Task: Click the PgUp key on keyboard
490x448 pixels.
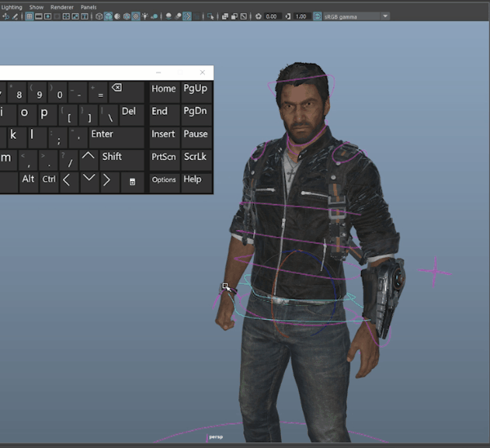Action: point(196,92)
